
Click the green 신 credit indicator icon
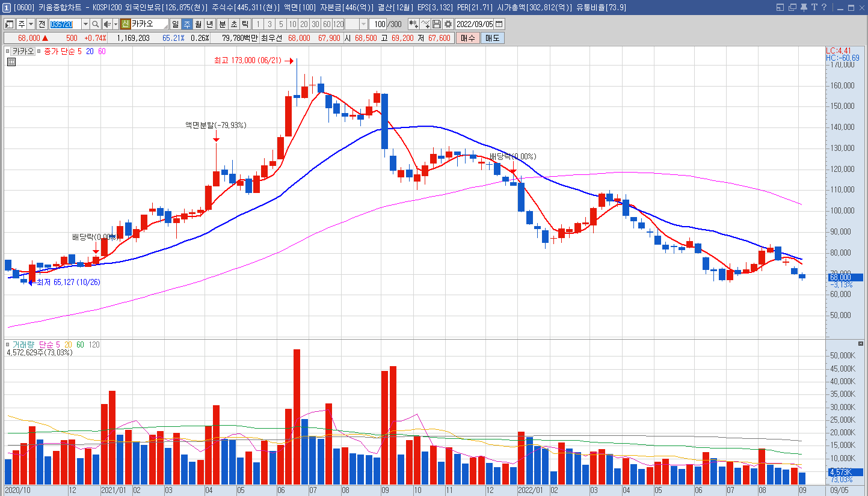[125, 24]
